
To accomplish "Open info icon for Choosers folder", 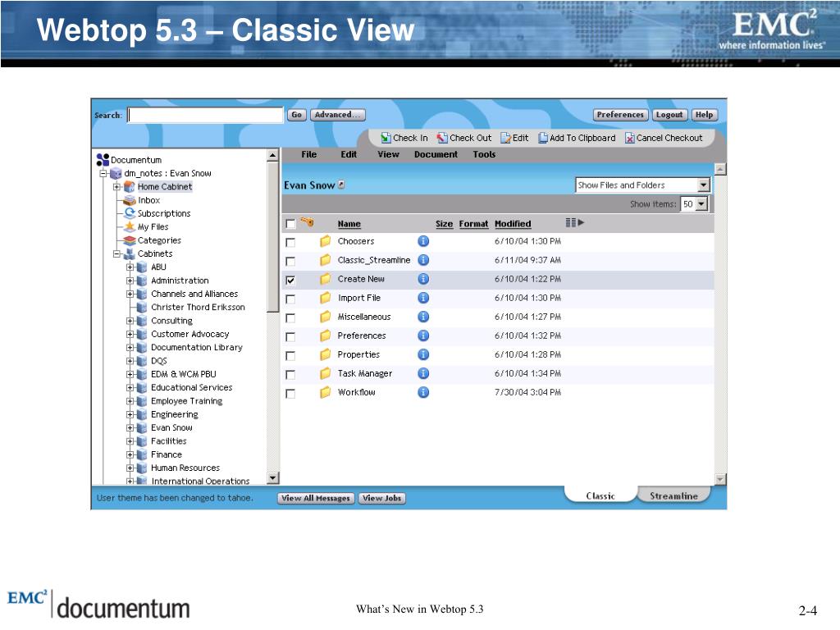I will pyautogui.click(x=423, y=241).
